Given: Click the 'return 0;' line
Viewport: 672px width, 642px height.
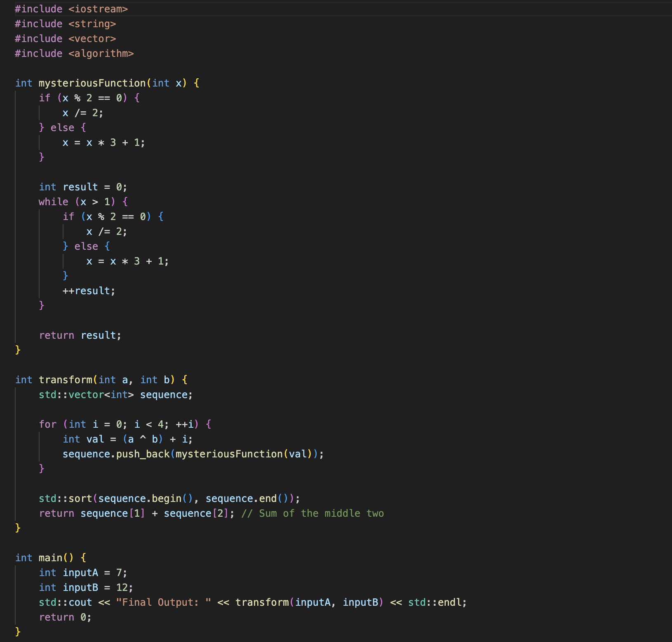Looking at the screenshot, I should click(65, 617).
